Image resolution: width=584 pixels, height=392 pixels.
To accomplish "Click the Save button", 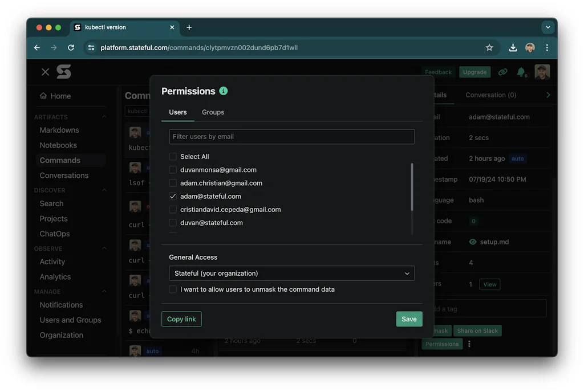I will [x=409, y=319].
